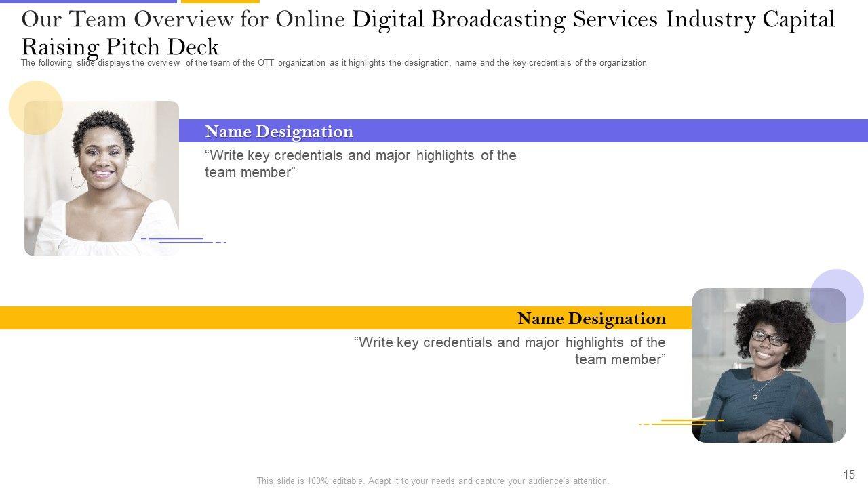Click 'Name Designation' on the purple banner
Image resolution: width=868 pixels, height=488 pixels.
(x=279, y=131)
